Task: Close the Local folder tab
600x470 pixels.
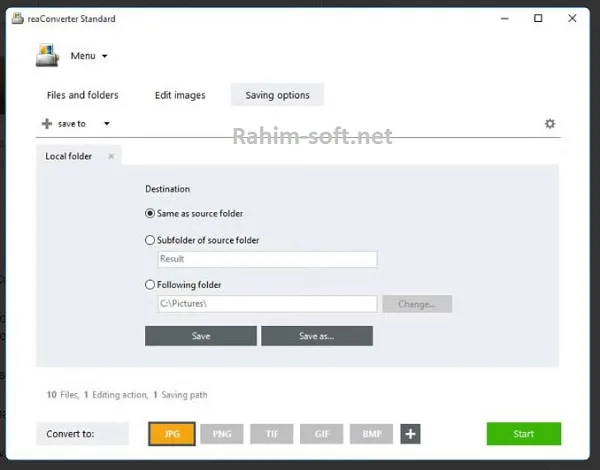Action: tap(111, 156)
